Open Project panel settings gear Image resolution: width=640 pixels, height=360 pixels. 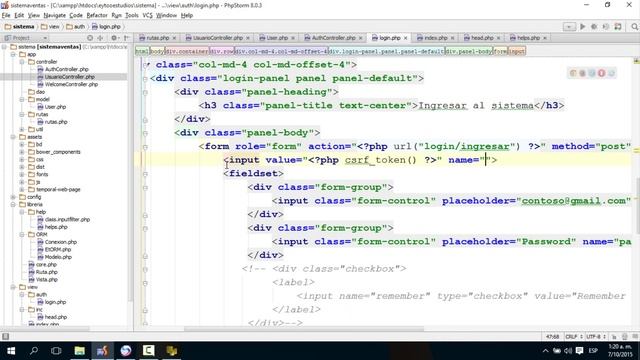(x=114, y=38)
